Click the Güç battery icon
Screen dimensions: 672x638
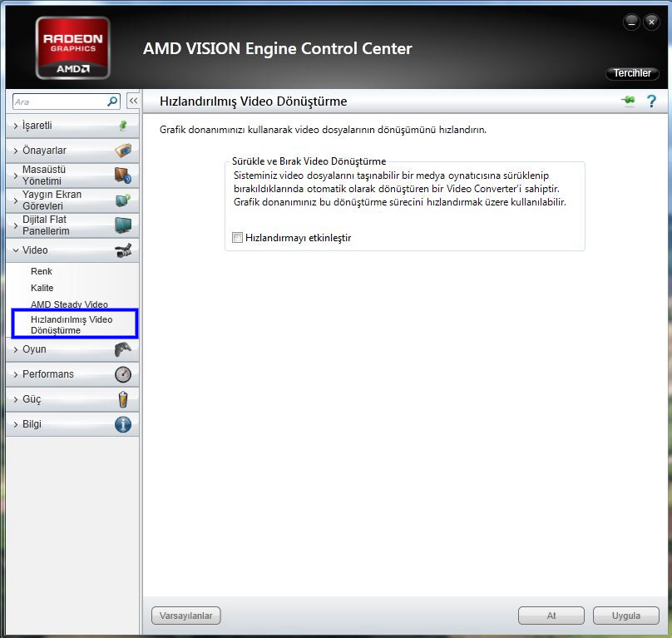pos(123,399)
